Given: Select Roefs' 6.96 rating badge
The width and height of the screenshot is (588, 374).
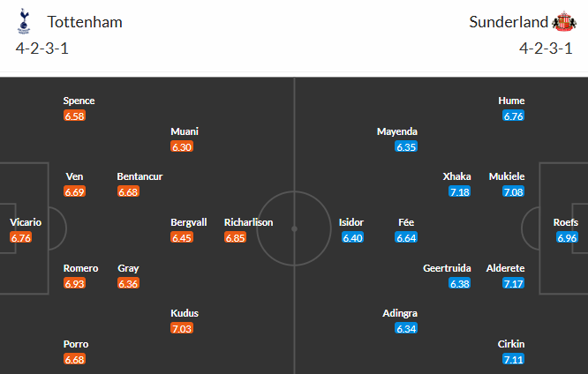Looking at the screenshot, I should click(x=568, y=237).
